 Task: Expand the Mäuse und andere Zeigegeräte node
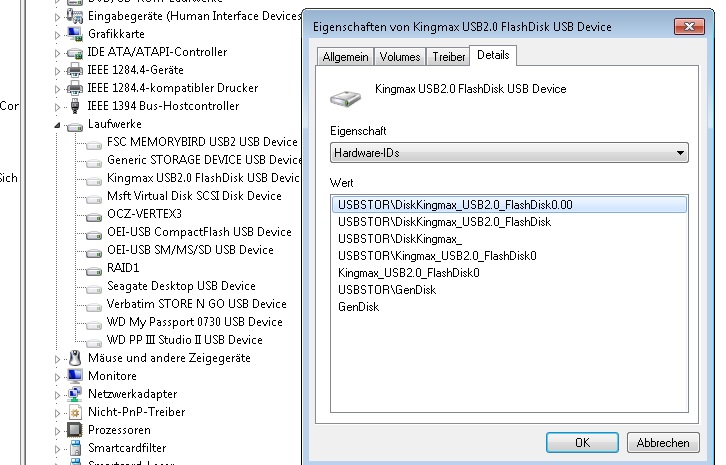pos(57,358)
